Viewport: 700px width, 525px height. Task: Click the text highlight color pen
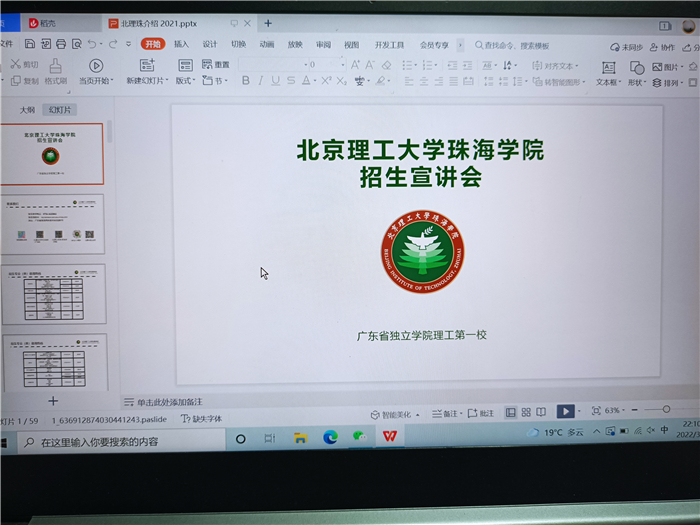(x=380, y=81)
